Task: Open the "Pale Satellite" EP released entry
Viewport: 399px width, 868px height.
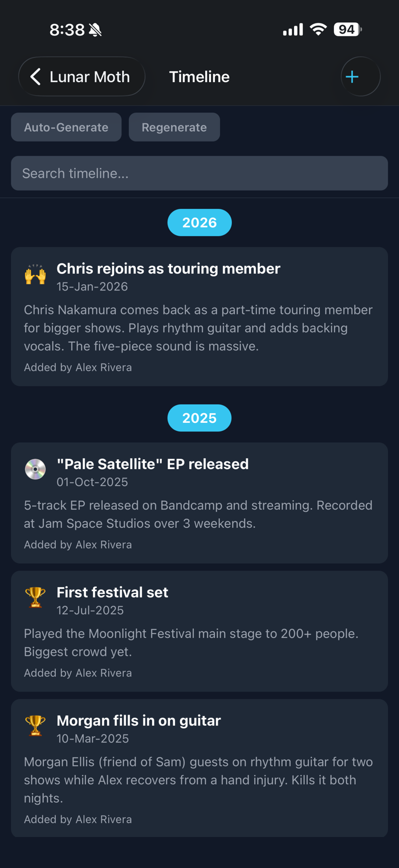Action: (152, 464)
